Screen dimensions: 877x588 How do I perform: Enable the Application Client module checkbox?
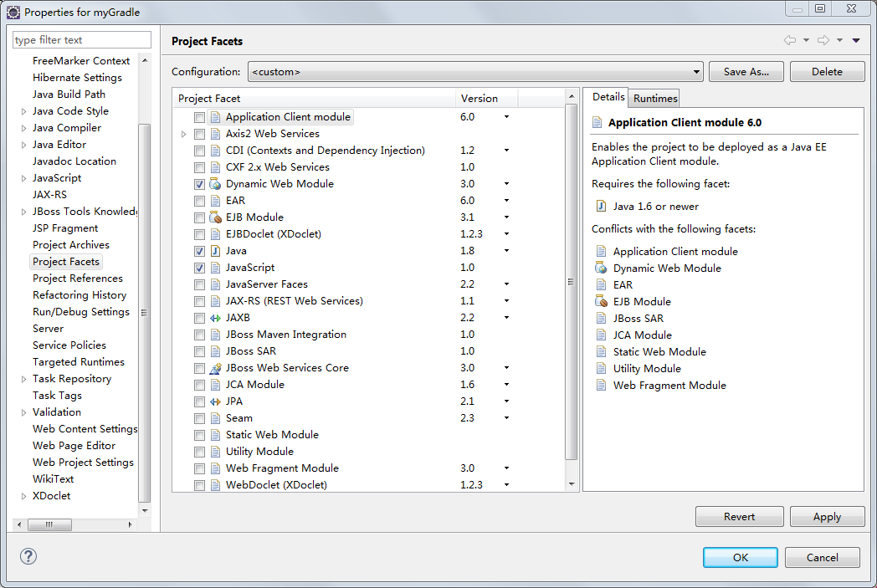coord(199,117)
